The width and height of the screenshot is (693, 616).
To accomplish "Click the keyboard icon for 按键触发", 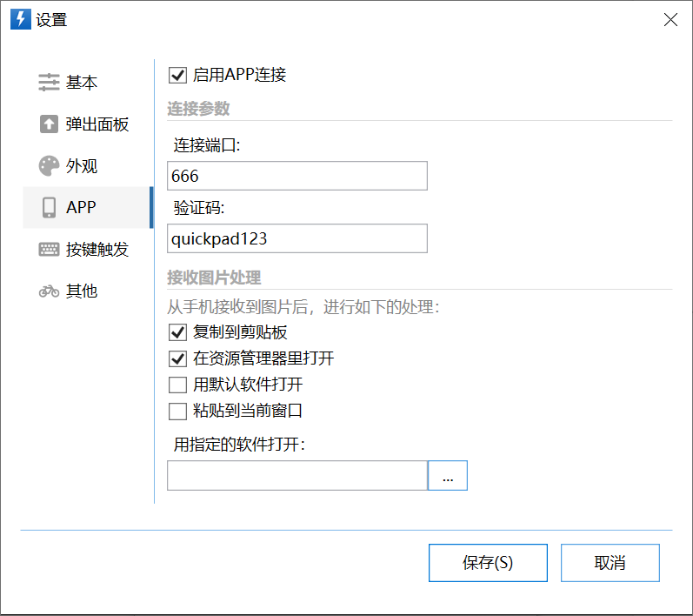I will tap(49, 250).
